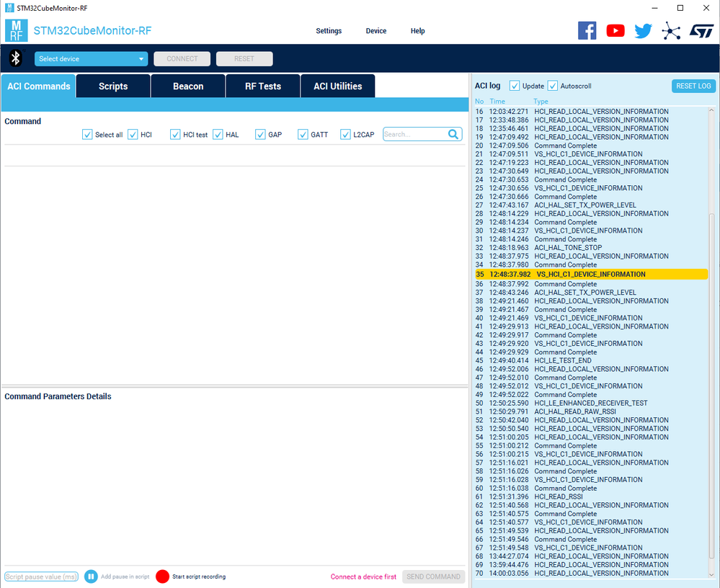Select log entry 48 VS_HCI_C1_DEVICE_INFORMATION

pyautogui.click(x=592, y=386)
